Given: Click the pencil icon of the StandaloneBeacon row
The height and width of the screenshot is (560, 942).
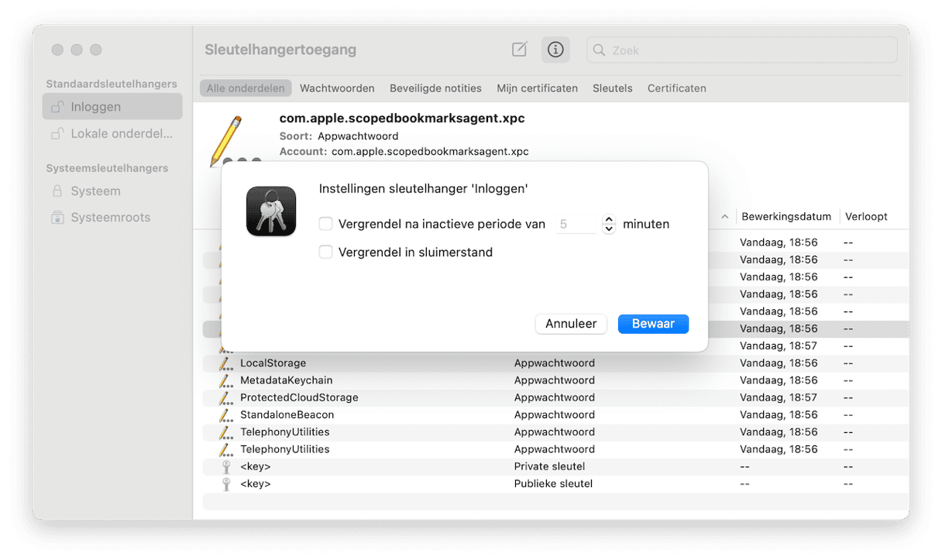Looking at the screenshot, I should (225, 414).
